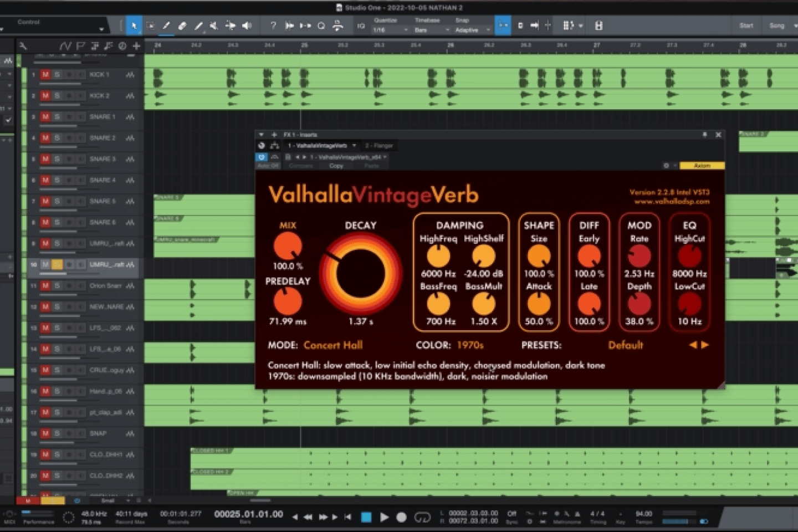The width and height of the screenshot is (798, 532).
Task: Click the Record button in the transport
Action: pyautogui.click(x=402, y=517)
